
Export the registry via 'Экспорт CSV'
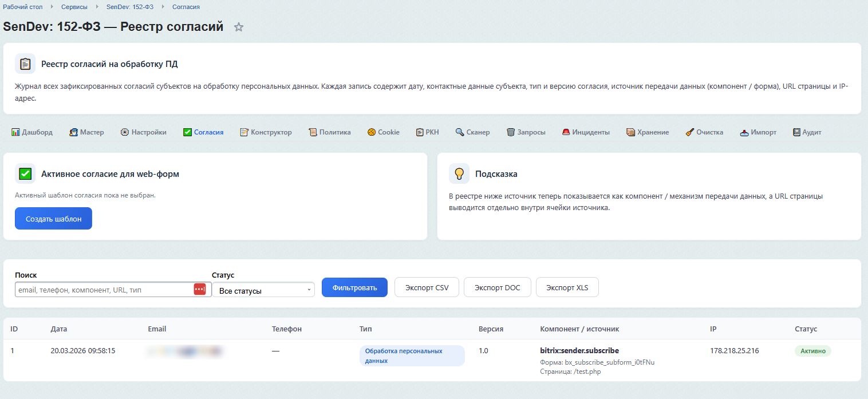(427, 287)
